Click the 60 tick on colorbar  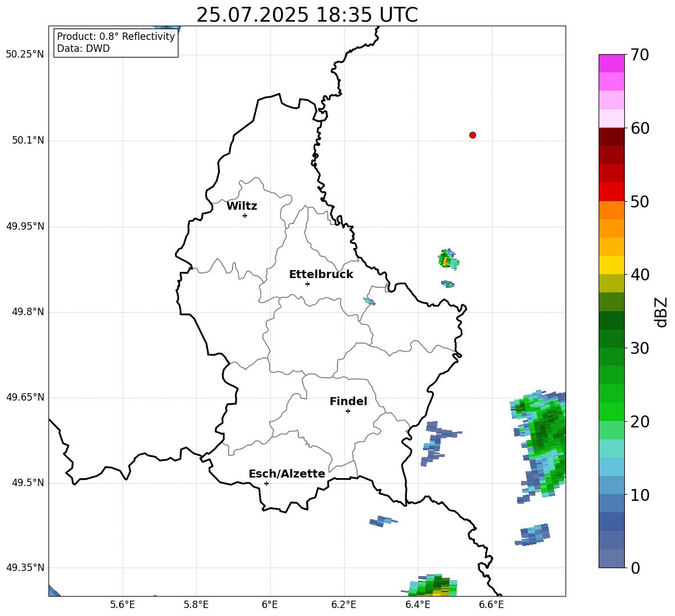(x=640, y=128)
